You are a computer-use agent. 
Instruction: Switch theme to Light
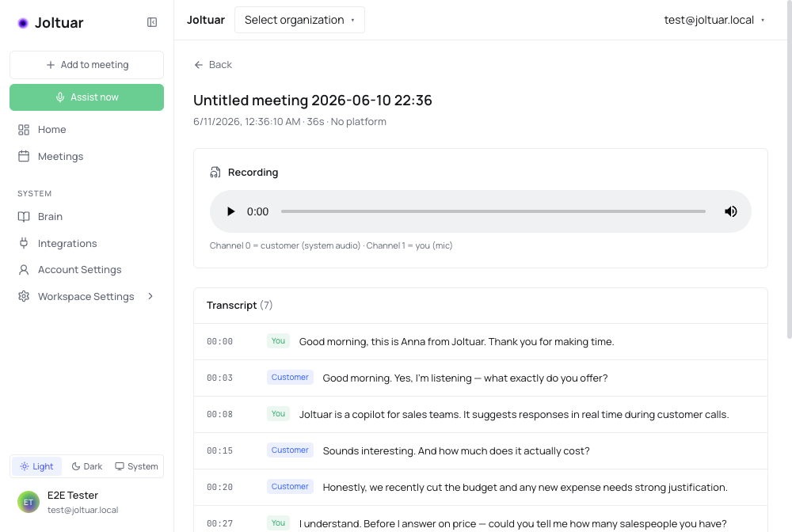click(36, 466)
